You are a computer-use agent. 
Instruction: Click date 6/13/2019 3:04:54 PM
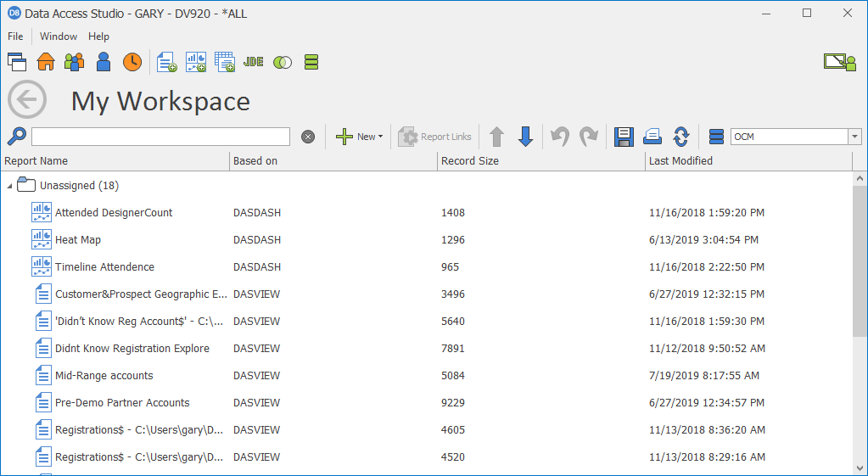[703, 239]
